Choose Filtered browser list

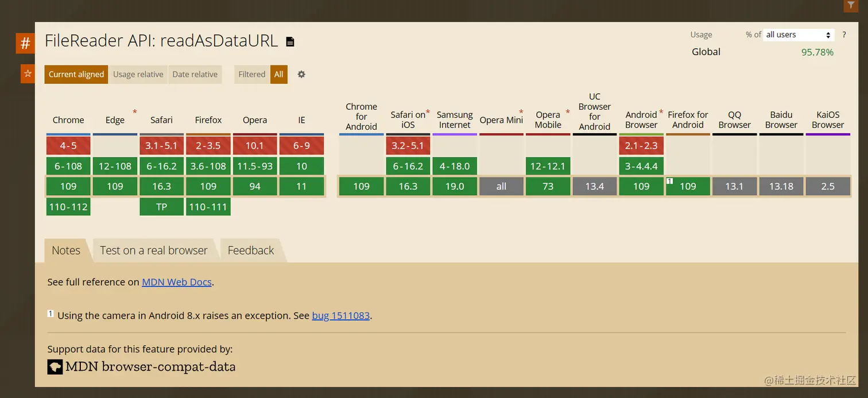tap(252, 74)
